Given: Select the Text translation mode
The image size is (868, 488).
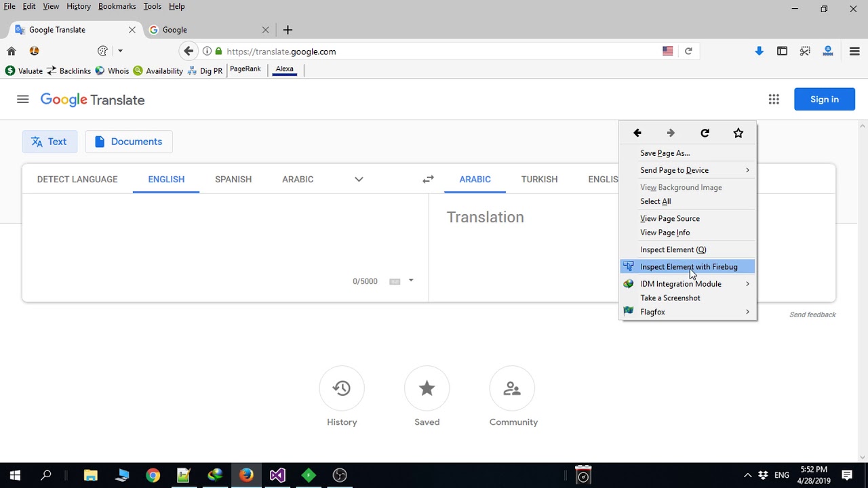Looking at the screenshot, I should click(50, 142).
